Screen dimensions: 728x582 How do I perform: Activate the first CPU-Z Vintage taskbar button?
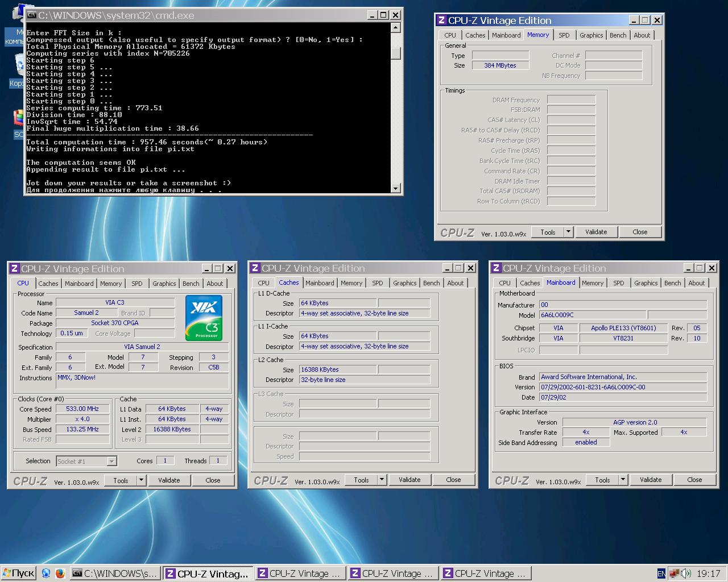click(208, 573)
